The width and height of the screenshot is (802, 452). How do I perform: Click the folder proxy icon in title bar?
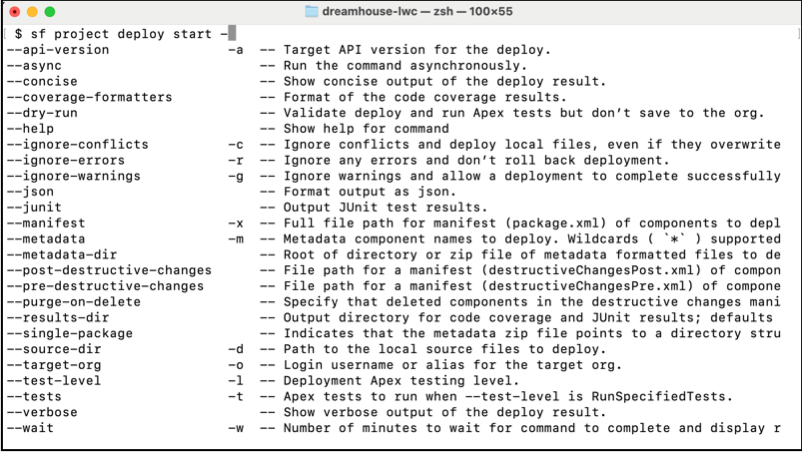pos(311,12)
